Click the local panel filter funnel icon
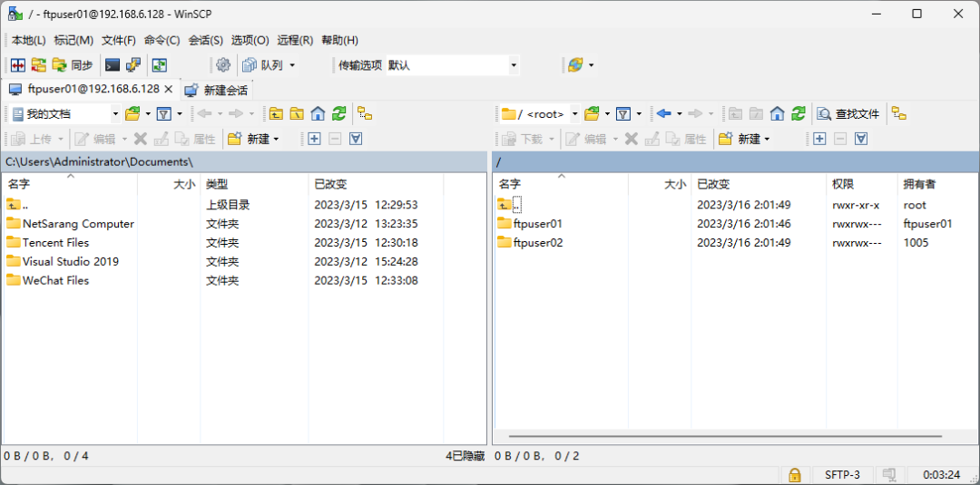The width and height of the screenshot is (980, 485). (163, 114)
